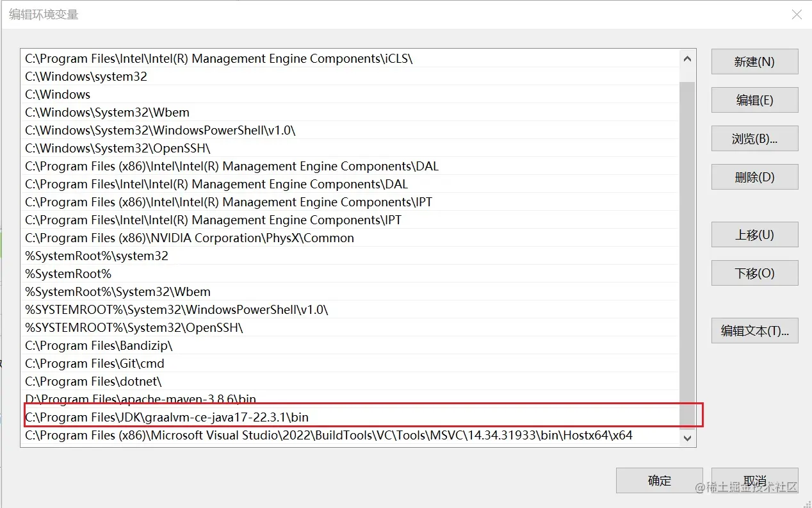Select the dotnet path entry
Image resolution: width=812 pixels, height=508 pixels.
coord(351,381)
